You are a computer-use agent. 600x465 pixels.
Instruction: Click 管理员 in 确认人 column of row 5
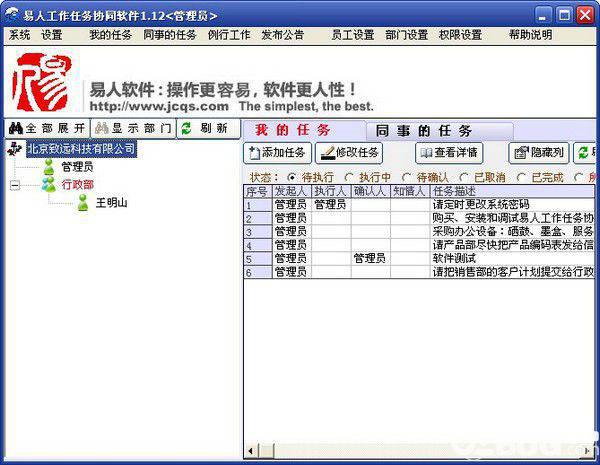[370, 259]
